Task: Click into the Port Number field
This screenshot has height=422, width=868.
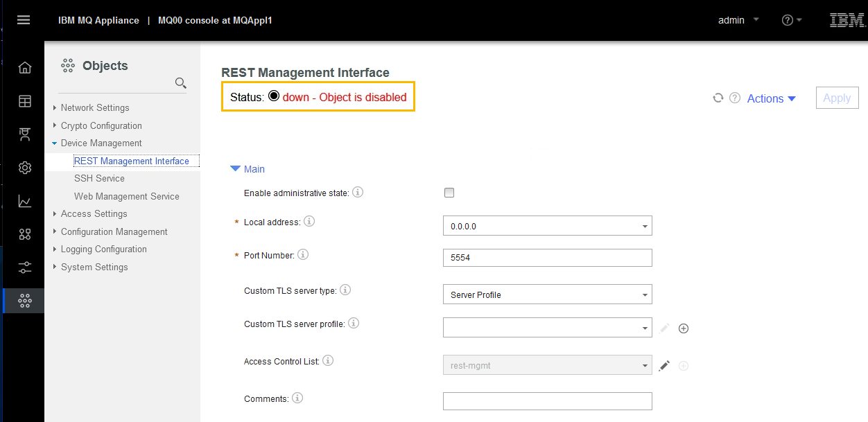Action: click(x=548, y=258)
